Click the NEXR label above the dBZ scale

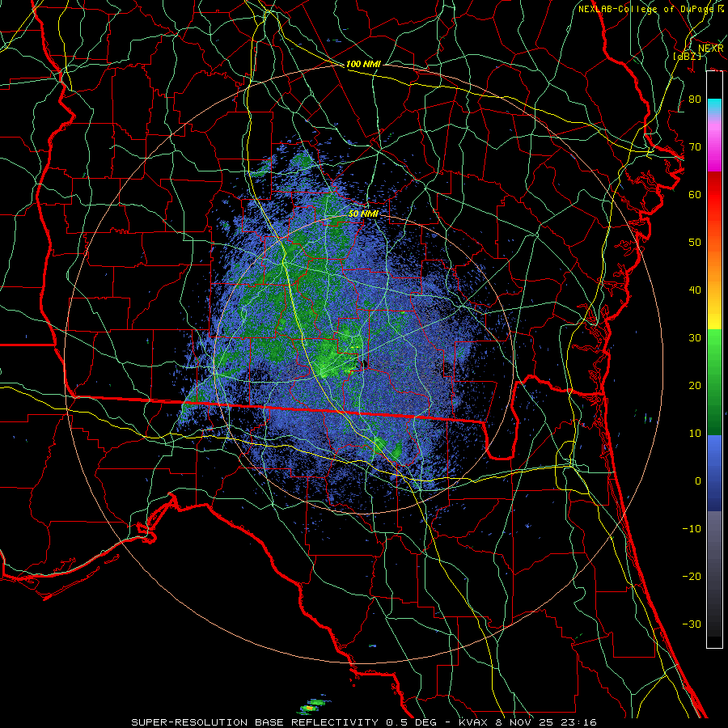(711, 49)
